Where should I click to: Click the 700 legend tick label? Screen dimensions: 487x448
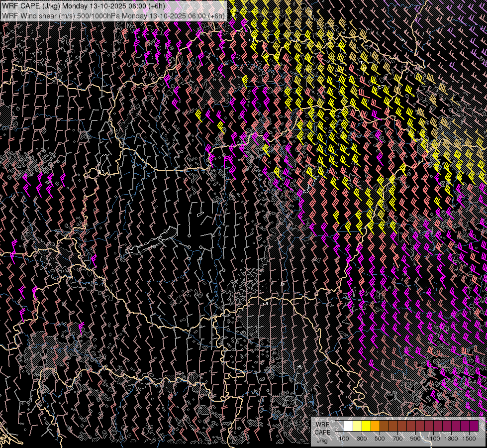coord(397,439)
